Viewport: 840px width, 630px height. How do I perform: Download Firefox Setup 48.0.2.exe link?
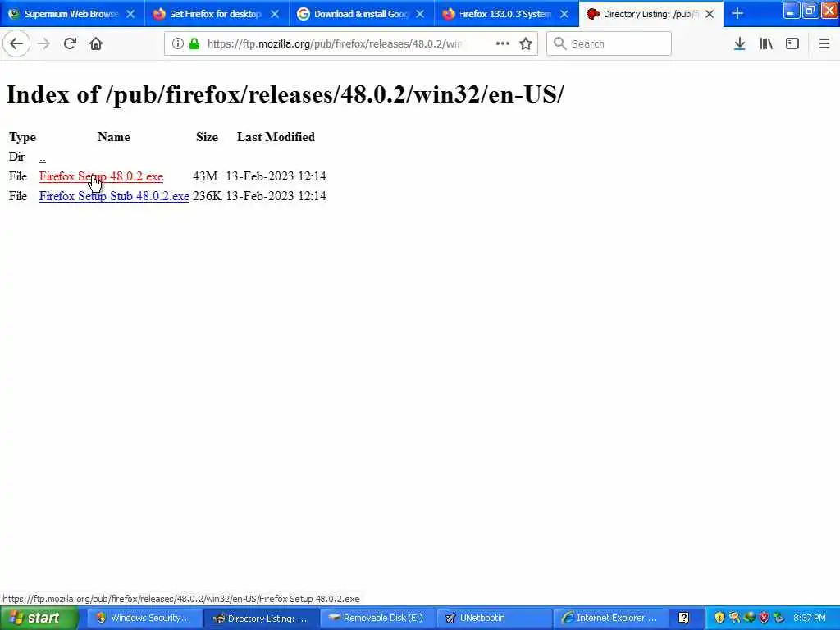[101, 176]
